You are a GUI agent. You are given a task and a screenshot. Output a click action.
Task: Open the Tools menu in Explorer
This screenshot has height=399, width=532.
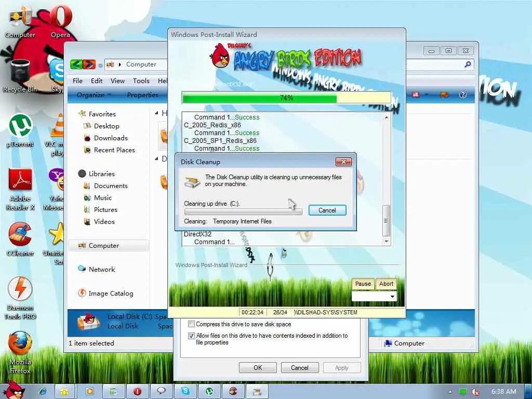point(141,81)
